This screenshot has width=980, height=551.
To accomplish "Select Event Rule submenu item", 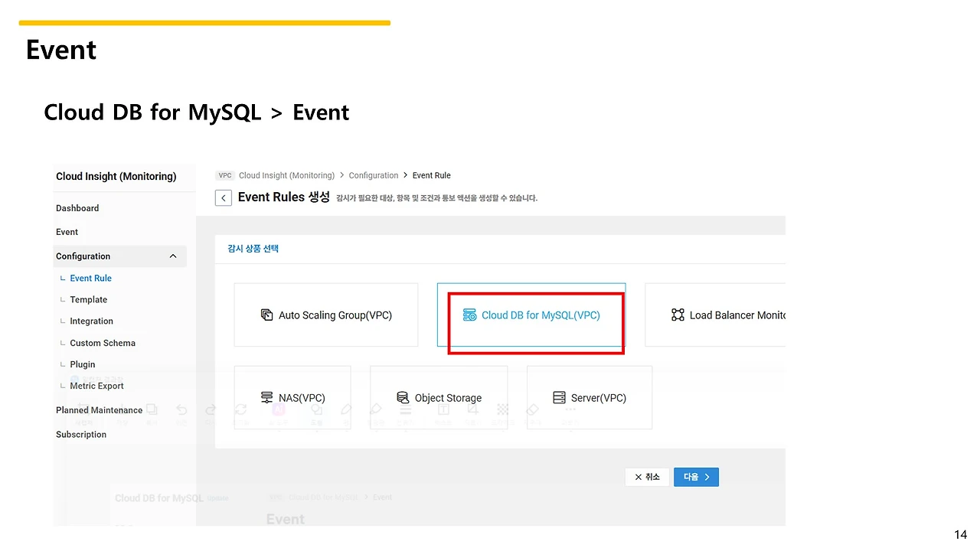I will 91,279.
